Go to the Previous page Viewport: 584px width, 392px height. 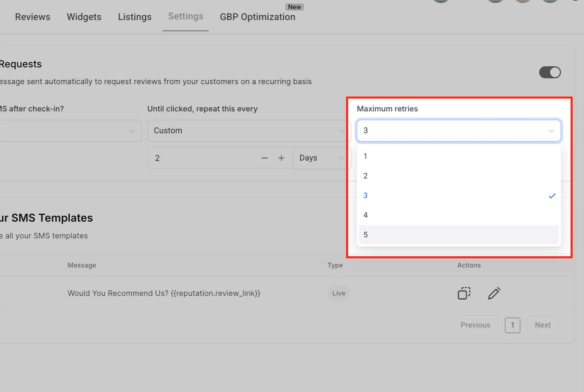(475, 325)
